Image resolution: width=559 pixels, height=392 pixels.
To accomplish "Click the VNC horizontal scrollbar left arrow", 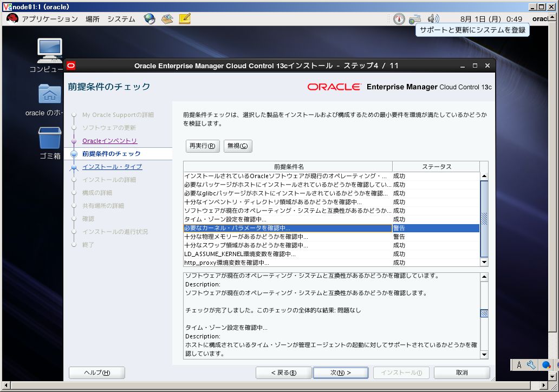I will (6, 385).
